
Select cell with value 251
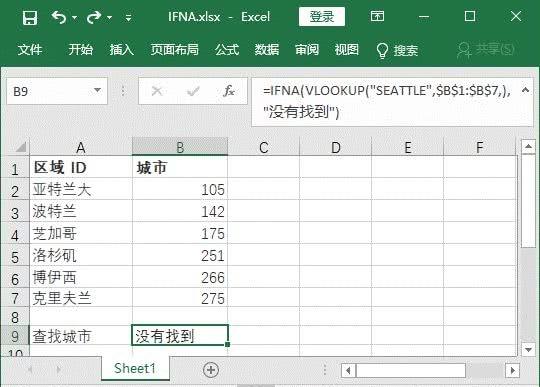(x=180, y=255)
